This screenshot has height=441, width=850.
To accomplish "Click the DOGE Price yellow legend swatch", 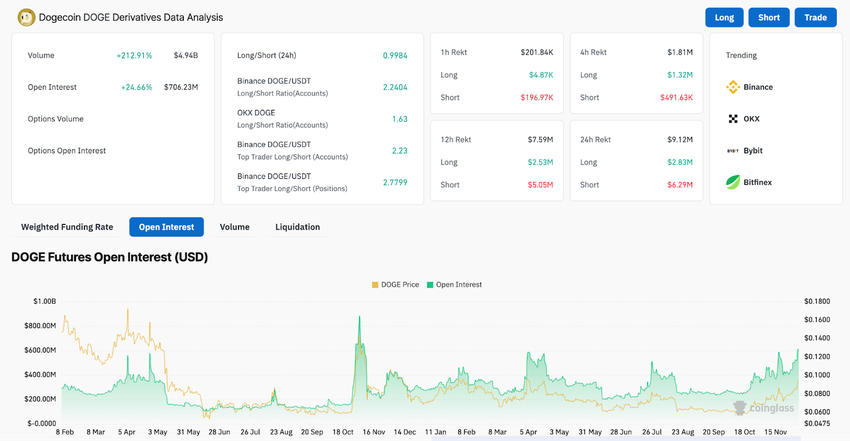I will (375, 285).
